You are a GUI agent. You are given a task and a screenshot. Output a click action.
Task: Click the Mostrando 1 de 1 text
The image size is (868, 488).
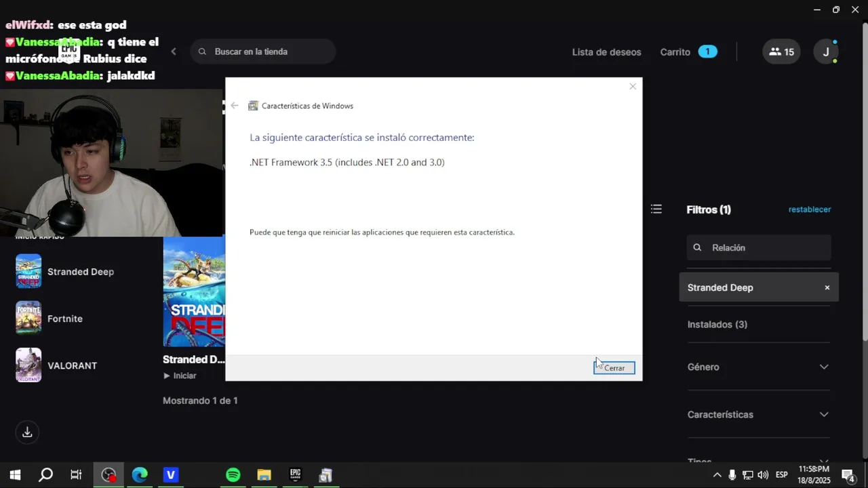pos(200,401)
